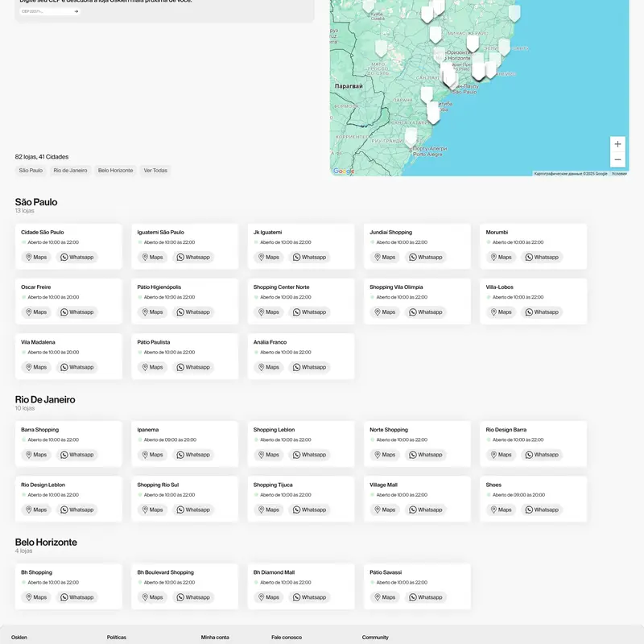
Task: Click the CEP input field
Action: point(44,12)
